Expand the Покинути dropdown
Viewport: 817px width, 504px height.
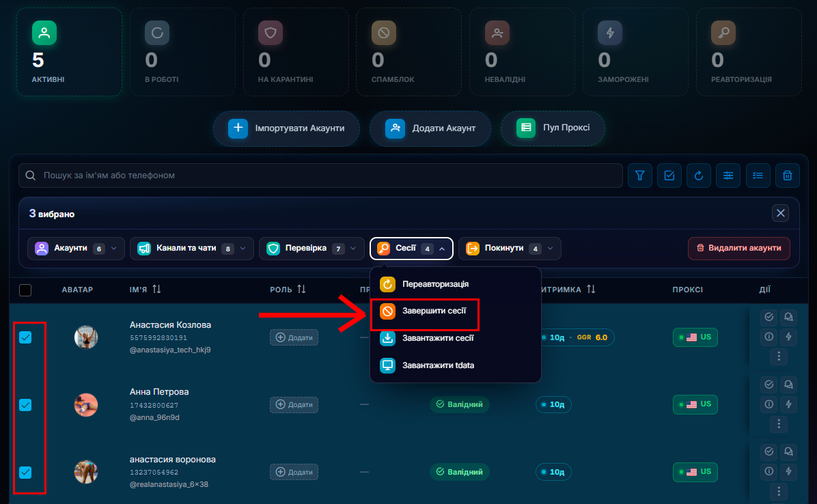(510, 249)
